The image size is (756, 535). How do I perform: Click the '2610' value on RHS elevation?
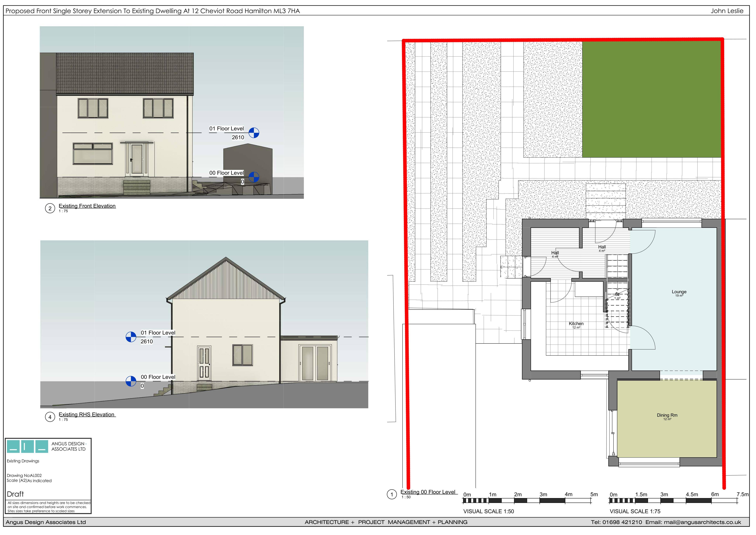[x=147, y=342]
